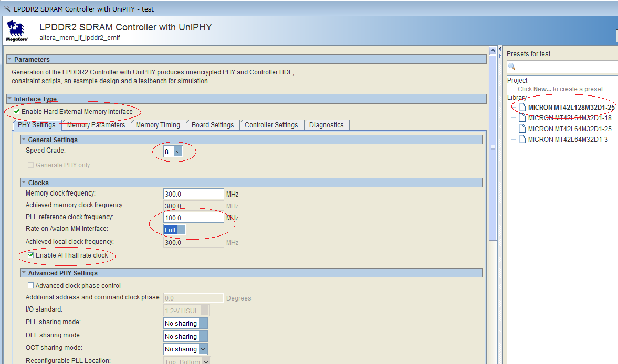Screen dimensions: 618x364
Task: Select the Project node in presets tree
Action: click(x=517, y=80)
